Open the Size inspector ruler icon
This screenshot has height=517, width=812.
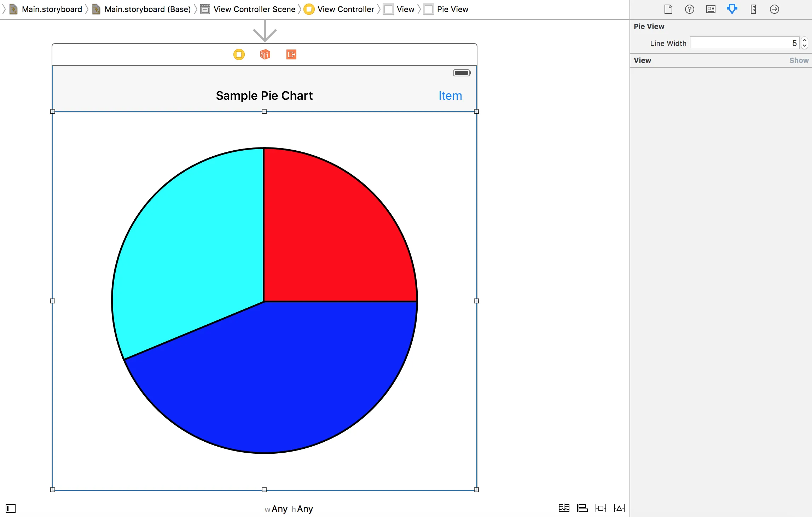(753, 9)
